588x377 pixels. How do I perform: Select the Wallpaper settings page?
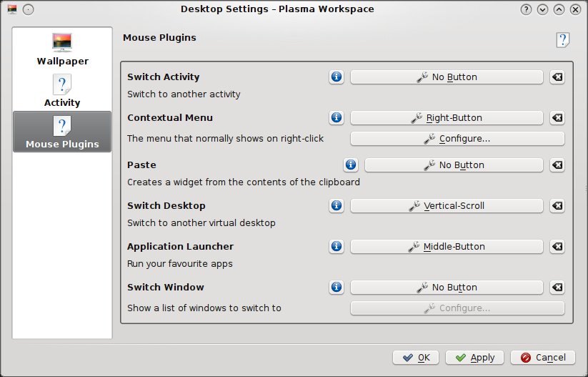coord(63,49)
